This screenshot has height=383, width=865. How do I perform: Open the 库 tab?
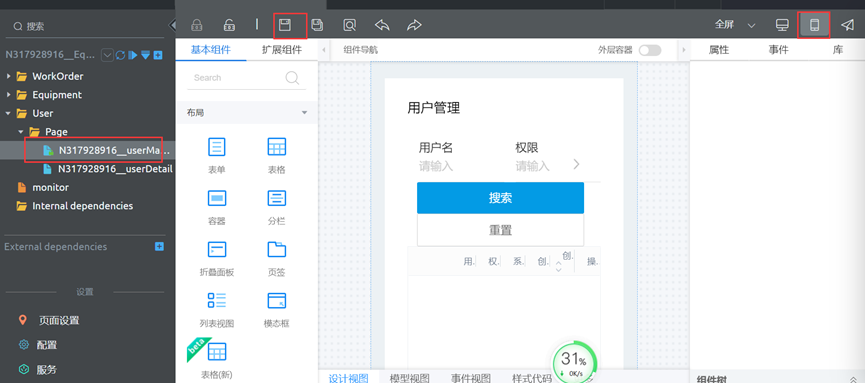click(838, 50)
